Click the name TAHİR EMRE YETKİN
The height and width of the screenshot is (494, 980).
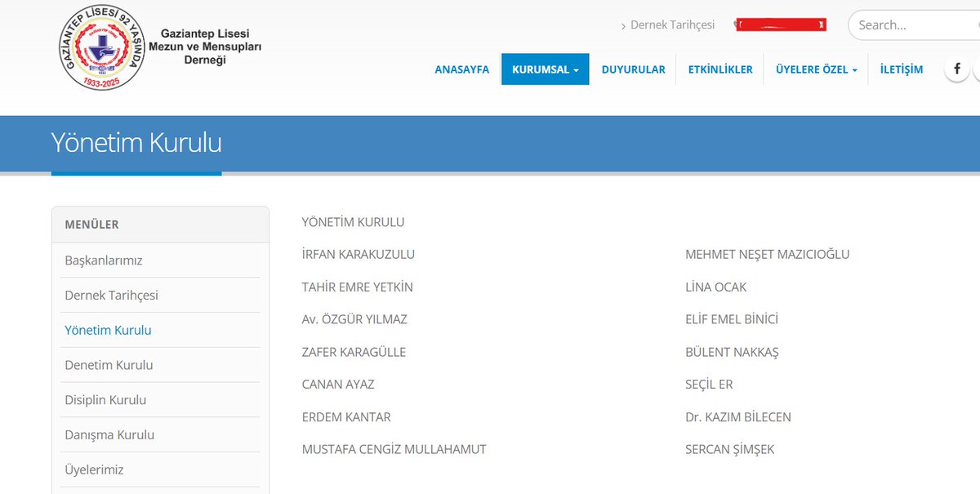point(358,287)
